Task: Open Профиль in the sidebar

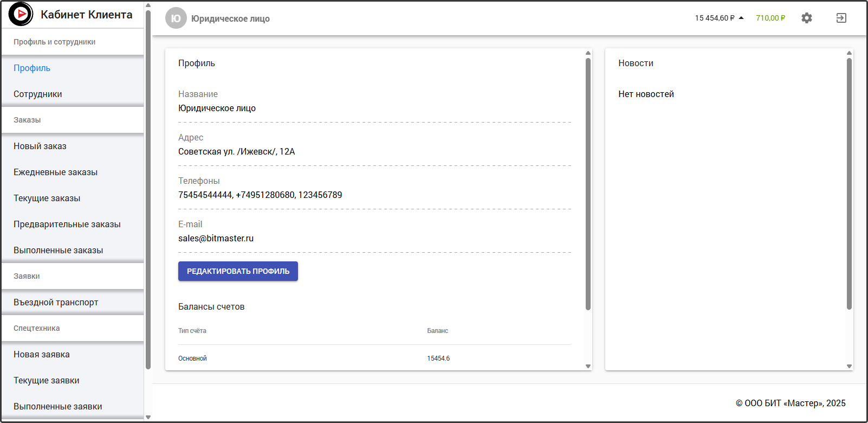Action: coord(32,68)
